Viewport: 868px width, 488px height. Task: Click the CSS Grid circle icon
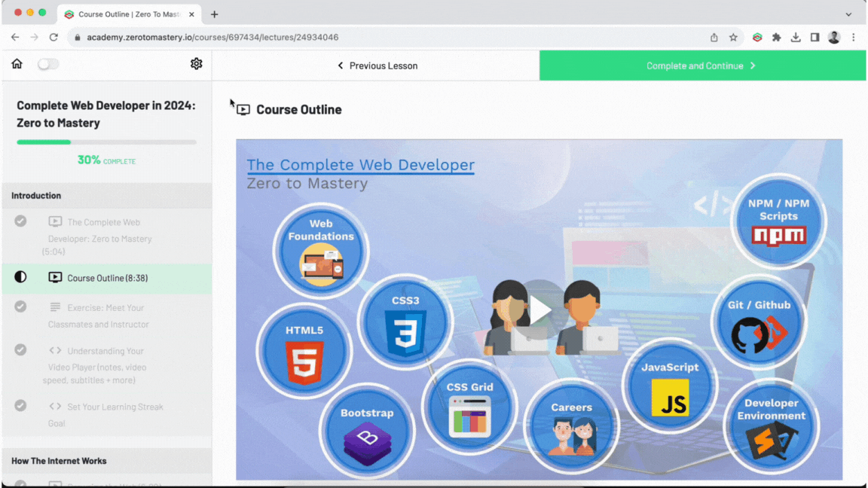coord(469,407)
